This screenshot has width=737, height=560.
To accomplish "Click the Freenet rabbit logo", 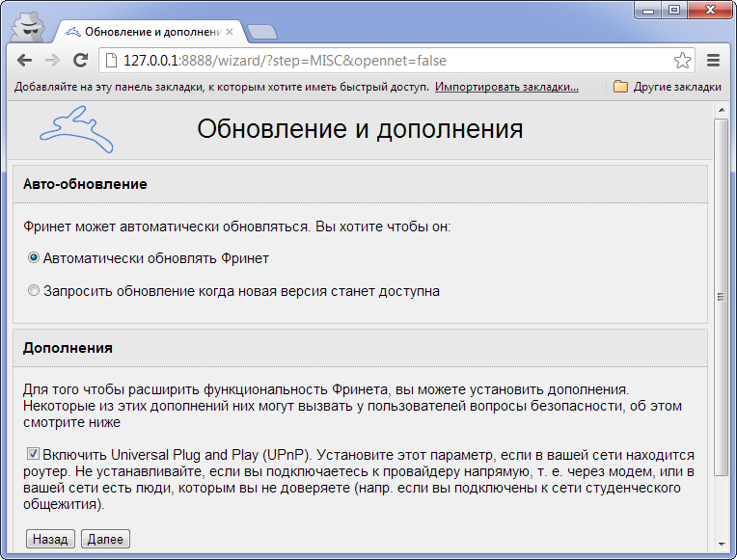I will click(x=76, y=130).
